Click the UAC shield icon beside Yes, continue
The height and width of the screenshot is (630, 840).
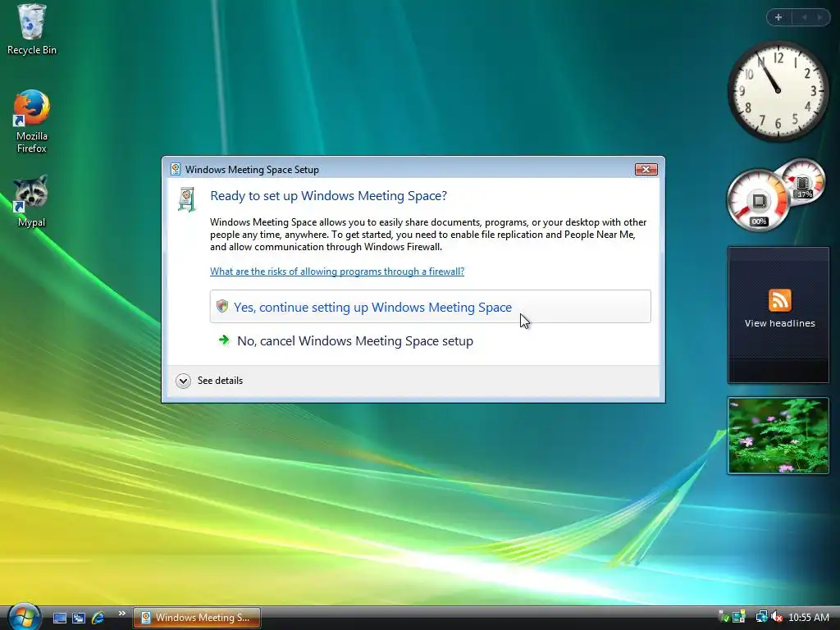click(221, 306)
